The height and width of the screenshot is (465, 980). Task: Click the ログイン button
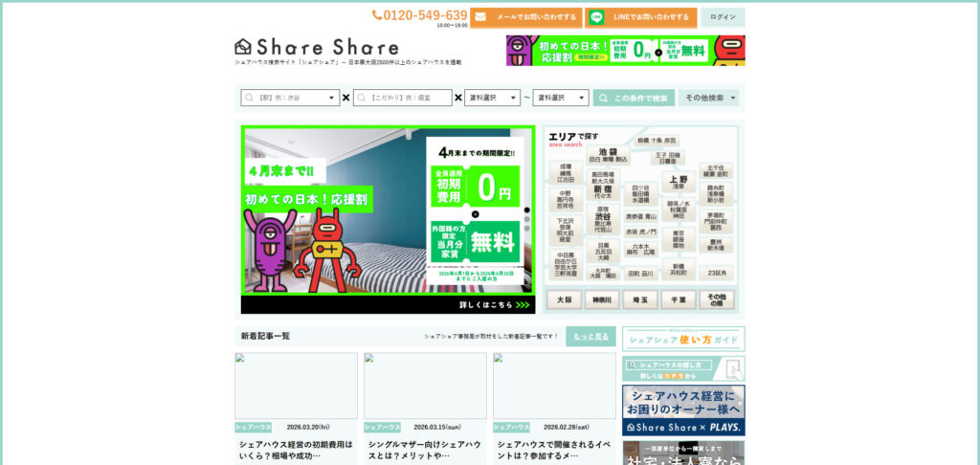click(x=723, y=17)
